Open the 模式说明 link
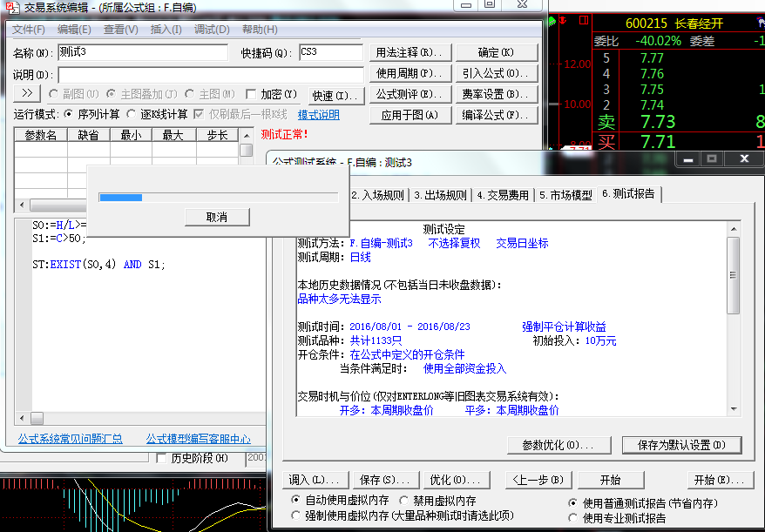 (319, 115)
